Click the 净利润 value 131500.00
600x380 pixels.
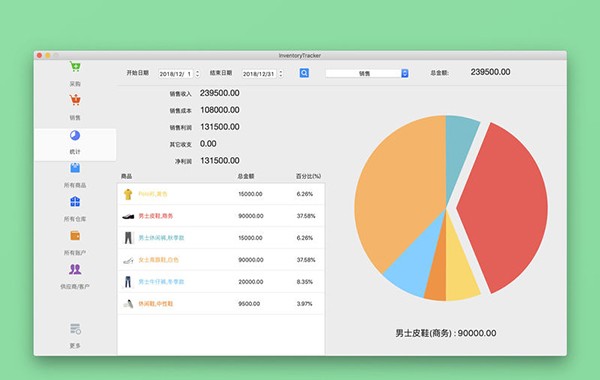(x=220, y=161)
